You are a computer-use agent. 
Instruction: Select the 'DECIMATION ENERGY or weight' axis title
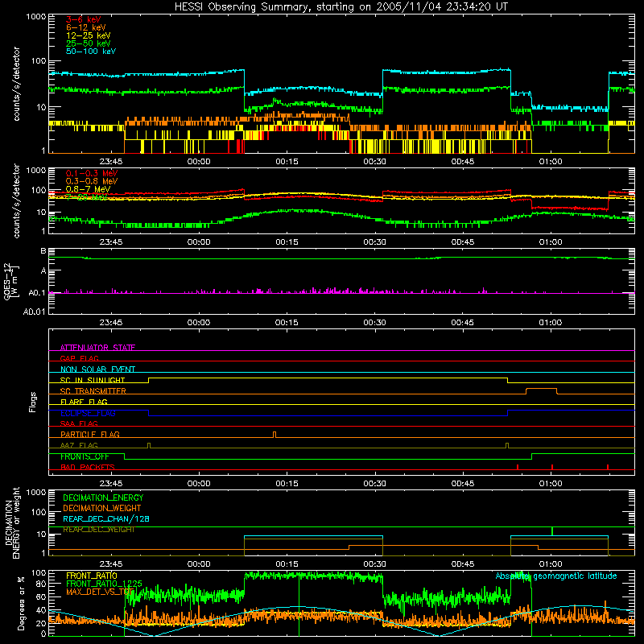12,522
